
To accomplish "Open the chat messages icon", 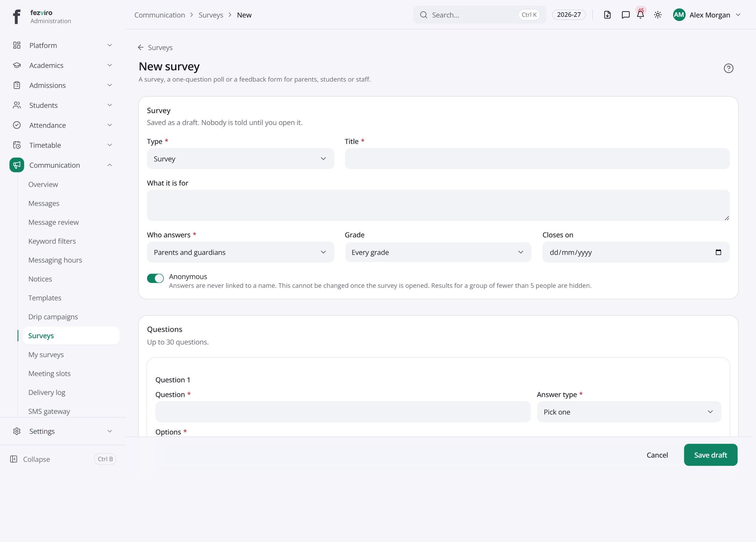I will [x=625, y=15].
